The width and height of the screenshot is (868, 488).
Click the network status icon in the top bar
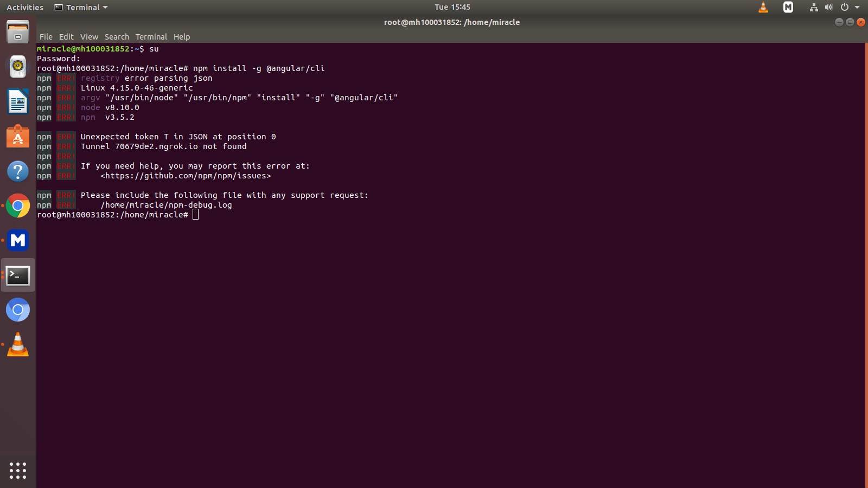(813, 7)
